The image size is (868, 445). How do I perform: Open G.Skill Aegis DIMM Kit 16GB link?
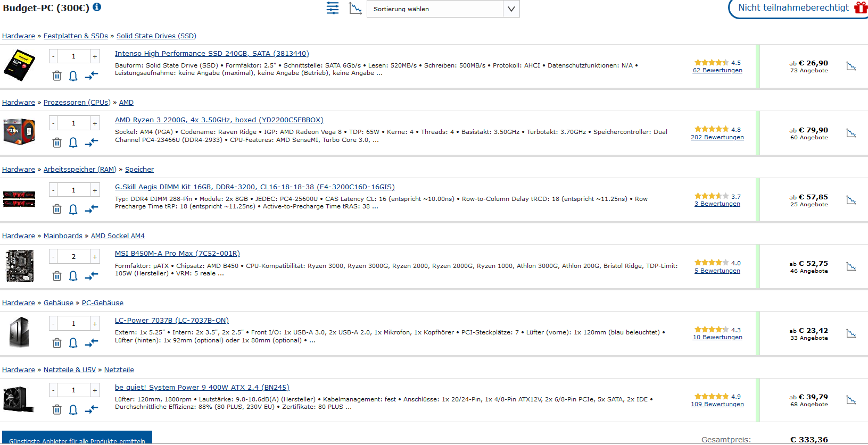coord(255,187)
